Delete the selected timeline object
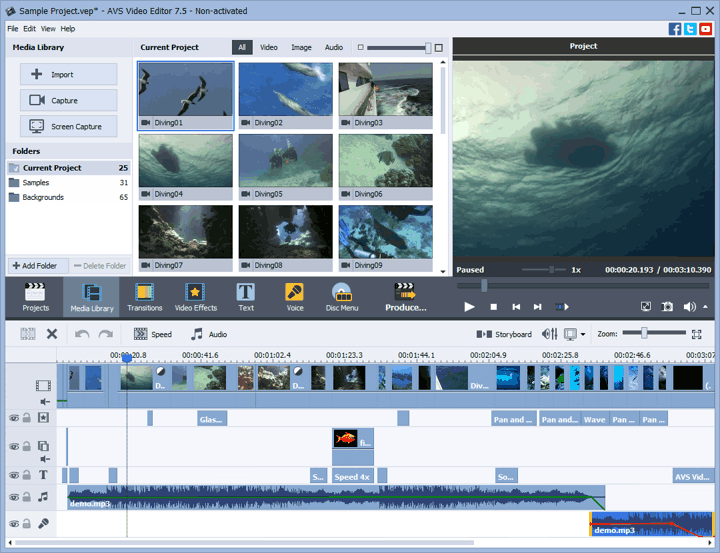The width and height of the screenshot is (720, 553). [x=52, y=334]
